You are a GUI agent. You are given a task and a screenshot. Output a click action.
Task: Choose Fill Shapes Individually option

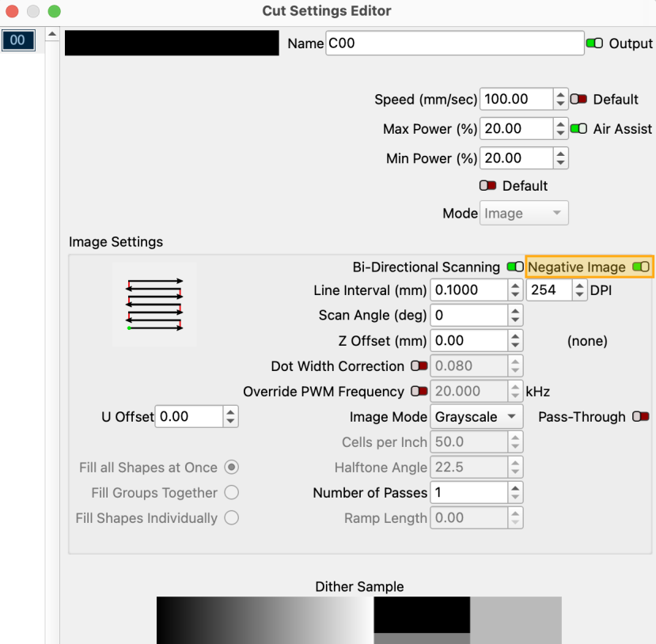tap(232, 518)
